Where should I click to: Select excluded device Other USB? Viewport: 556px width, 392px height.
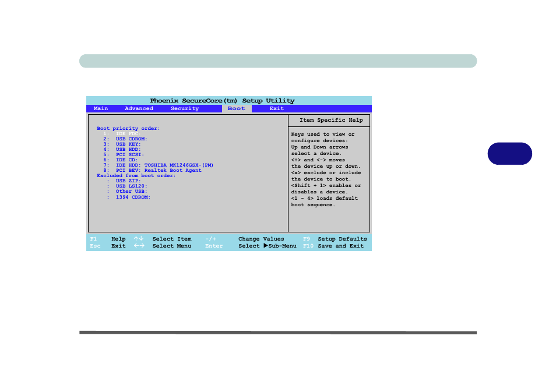click(127, 192)
